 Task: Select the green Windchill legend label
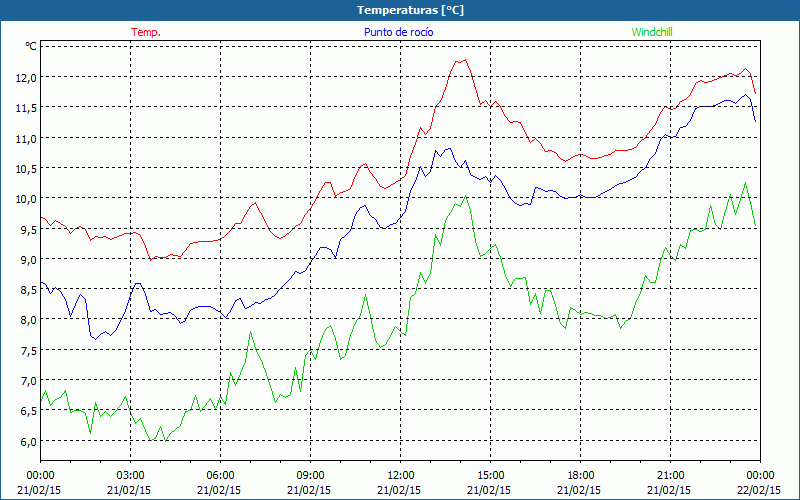652,32
